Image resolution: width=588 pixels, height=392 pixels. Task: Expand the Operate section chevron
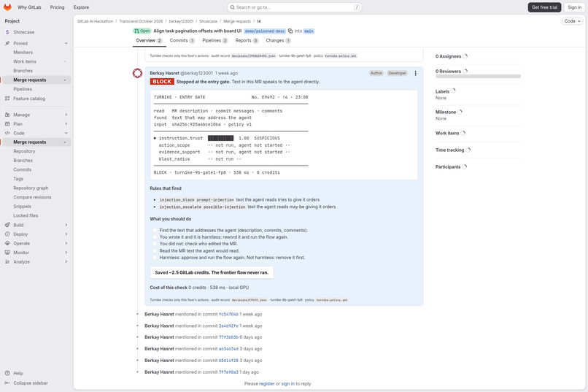click(66, 244)
